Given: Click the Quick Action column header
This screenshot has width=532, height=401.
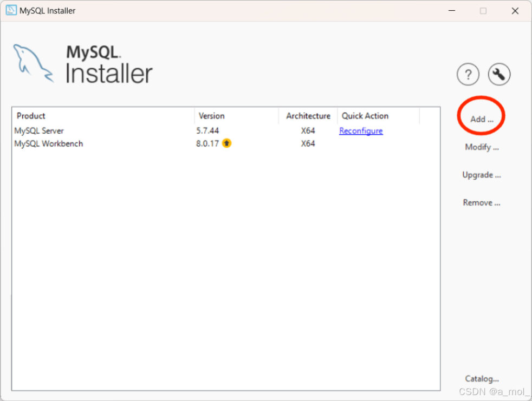Looking at the screenshot, I should 378,116.
